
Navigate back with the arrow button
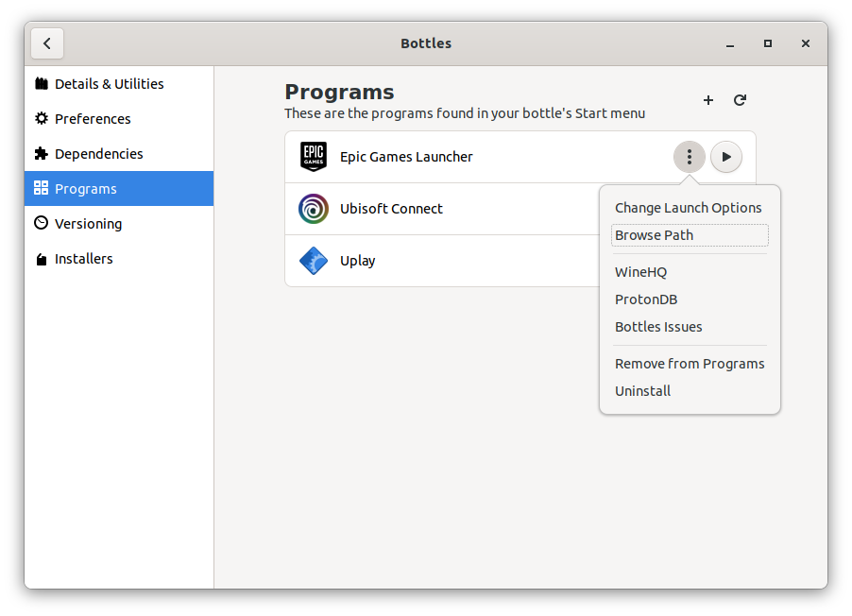pos(47,43)
